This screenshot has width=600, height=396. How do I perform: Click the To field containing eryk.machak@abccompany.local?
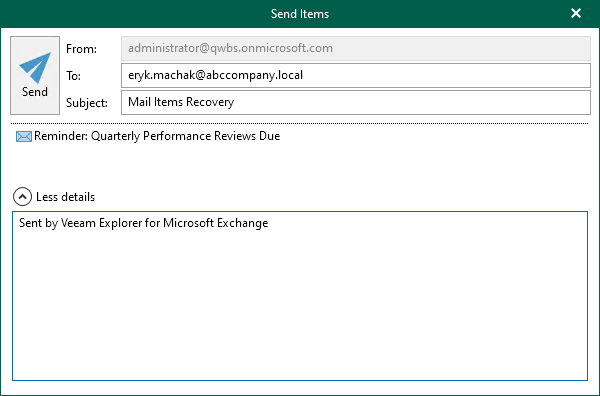click(356, 75)
